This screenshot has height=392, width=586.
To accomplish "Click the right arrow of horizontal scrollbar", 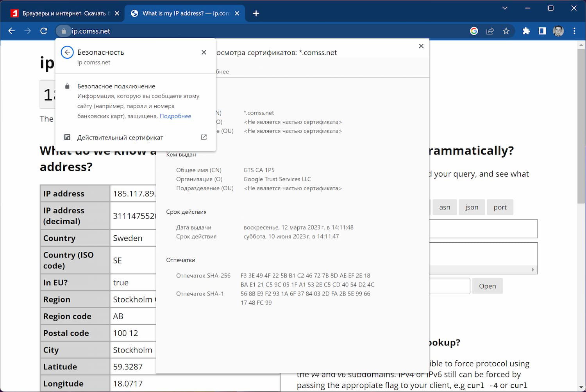I will tap(533, 270).
